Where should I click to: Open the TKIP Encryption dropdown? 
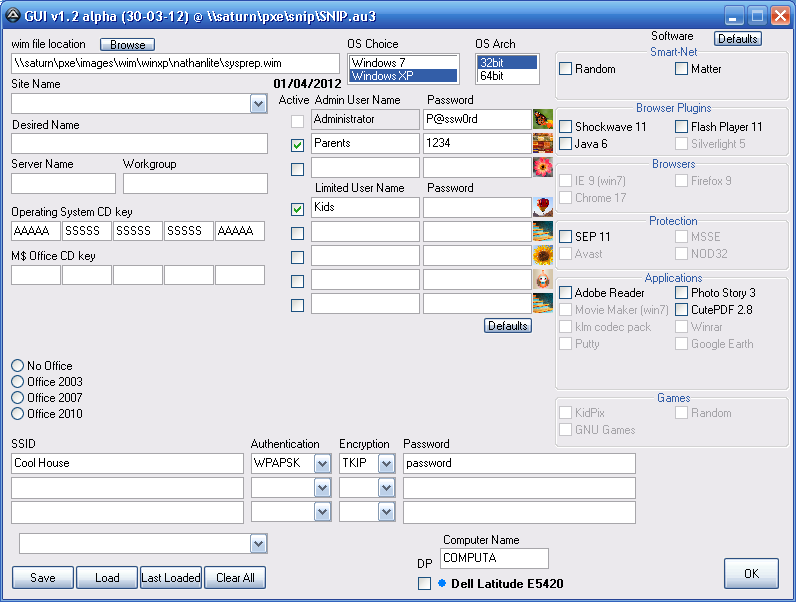coord(386,463)
